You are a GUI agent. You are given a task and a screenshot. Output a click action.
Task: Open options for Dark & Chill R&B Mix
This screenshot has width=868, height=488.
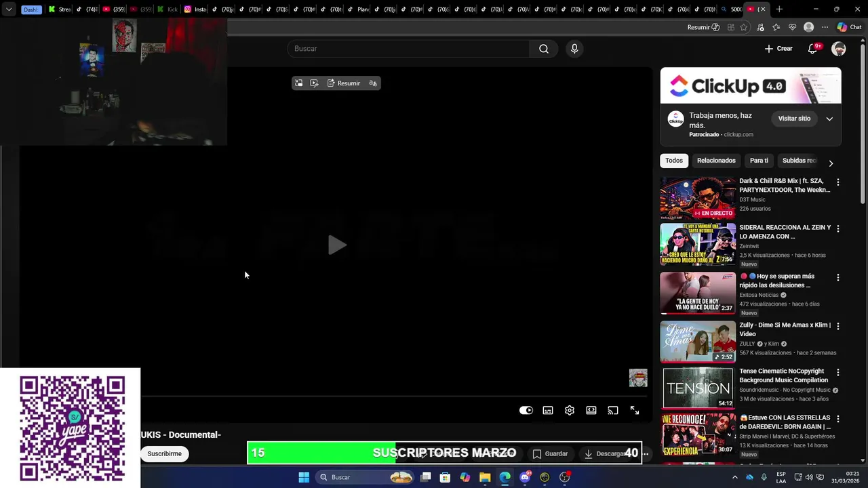coord(837,182)
